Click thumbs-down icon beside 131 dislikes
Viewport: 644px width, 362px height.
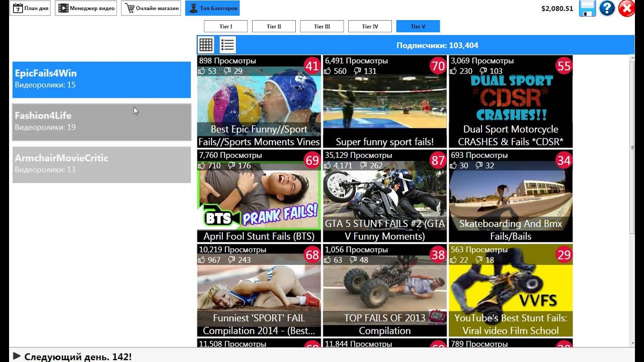(357, 71)
